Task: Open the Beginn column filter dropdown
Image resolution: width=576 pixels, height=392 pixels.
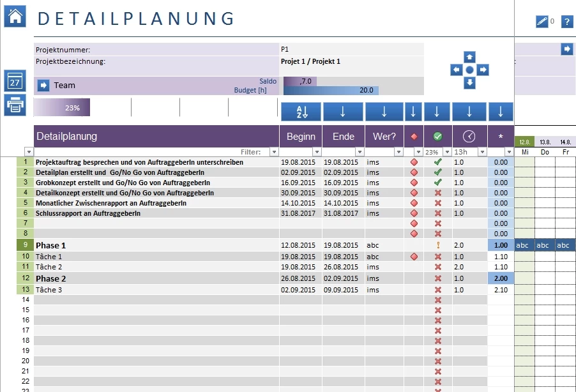Action: tap(316, 152)
